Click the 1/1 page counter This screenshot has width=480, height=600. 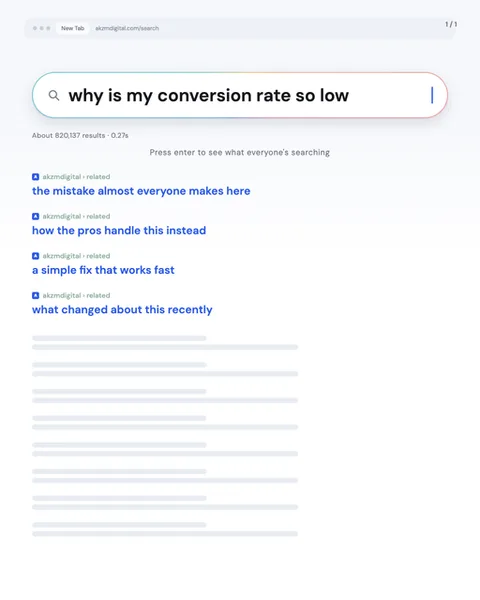451,24
